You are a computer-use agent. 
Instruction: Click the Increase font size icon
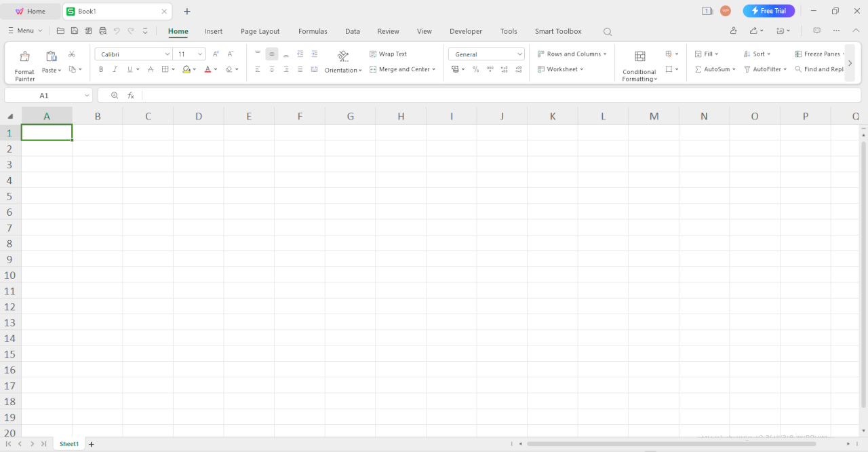[x=216, y=54]
